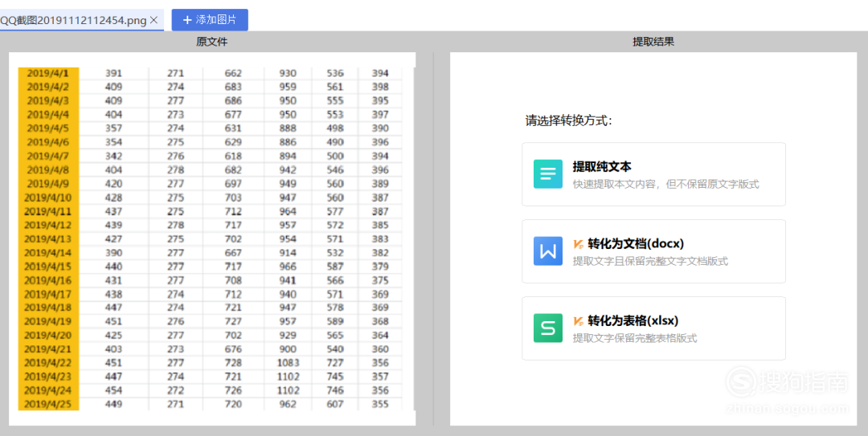Click the value 355 in the last row
868x436 pixels.
(380, 404)
